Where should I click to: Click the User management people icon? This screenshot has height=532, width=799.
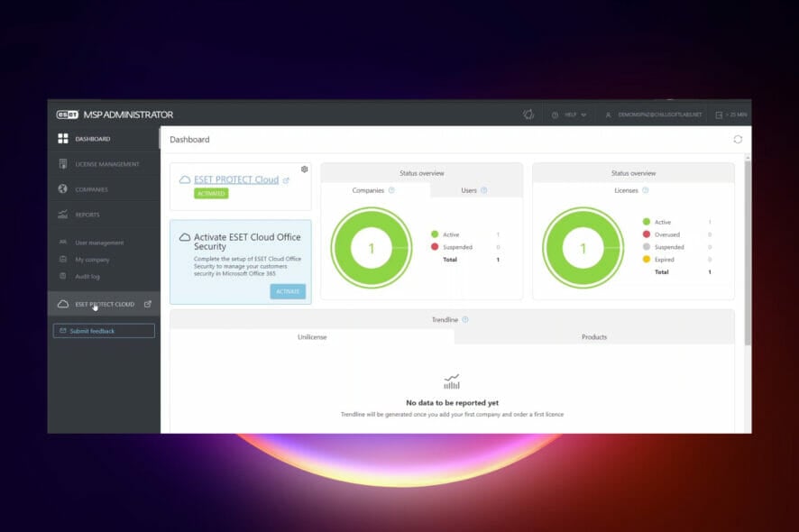pyautogui.click(x=63, y=242)
